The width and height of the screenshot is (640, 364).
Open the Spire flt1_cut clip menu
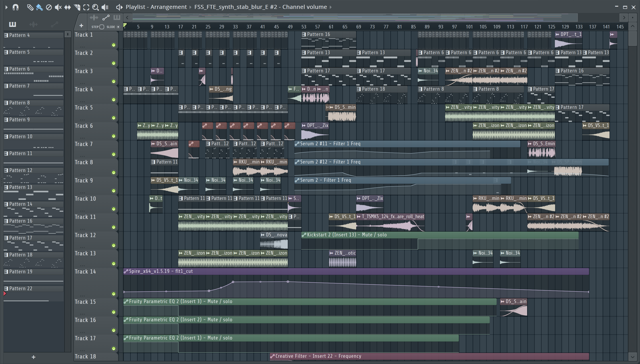[126, 272]
